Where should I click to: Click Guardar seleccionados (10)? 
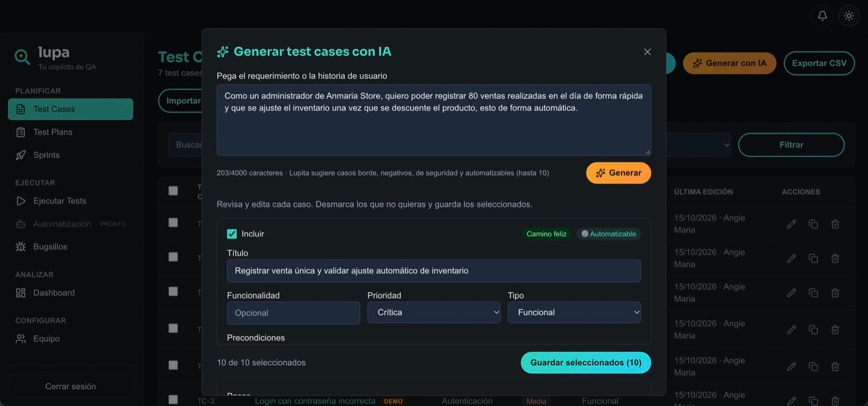tap(586, 363)
